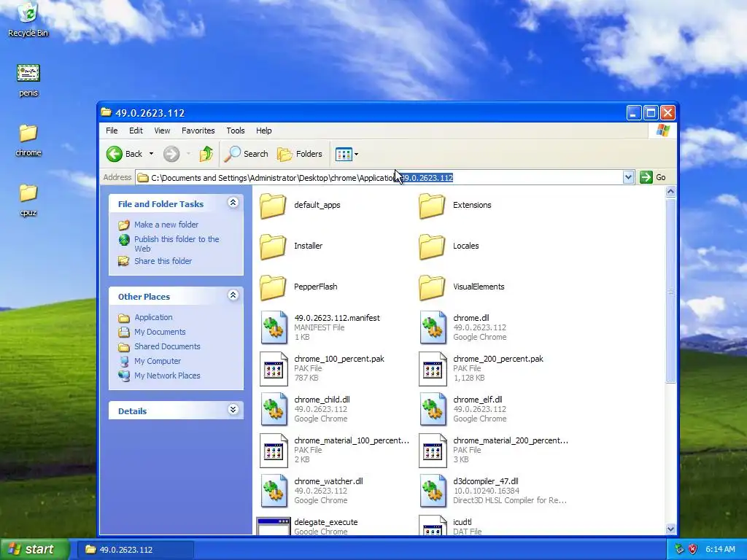747x560 pixels.
Task: Select the delegate_execute file icon
Action: [x=274, y=526]
